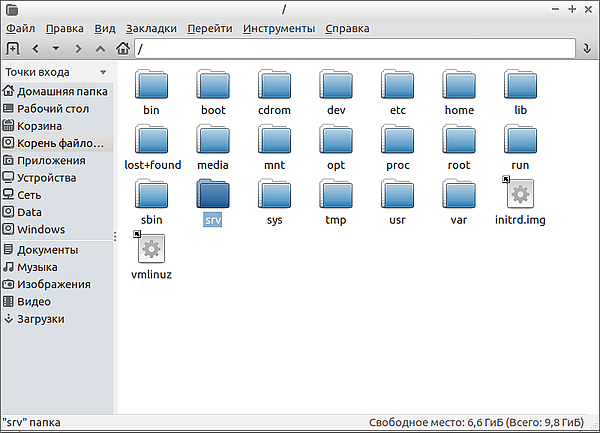Open the Windows drive in the sidebar
Image resolution: width=600 pixels, height=433 pixels.
tap(40, 229)
